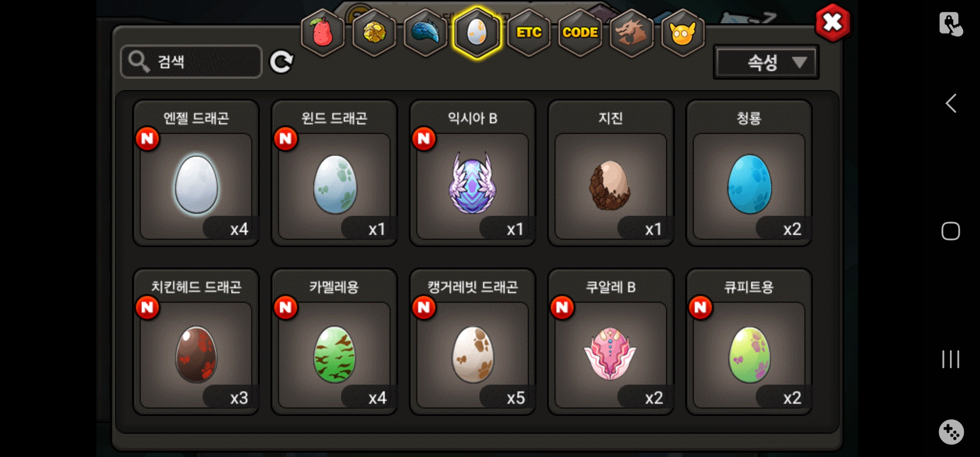Select the 엔젤 드래곤 egg item
Viewport: 980px width, 457px height.
[x=196, y=173]
